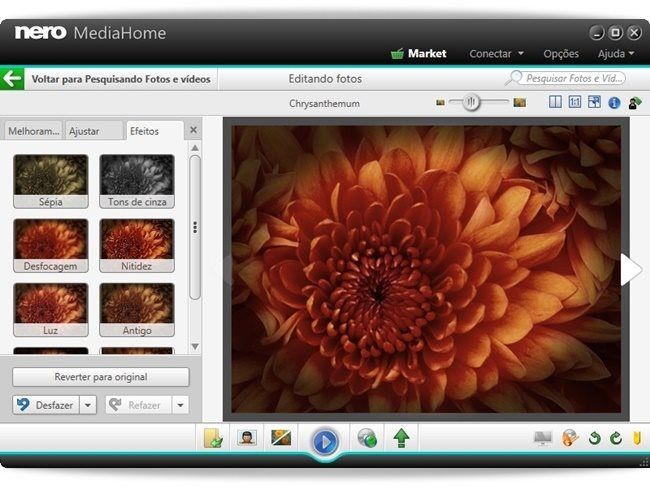Viewport: 650px width, 487px height.
Task: Apply the Nitidez effect
Action: [x=137, y=245]
